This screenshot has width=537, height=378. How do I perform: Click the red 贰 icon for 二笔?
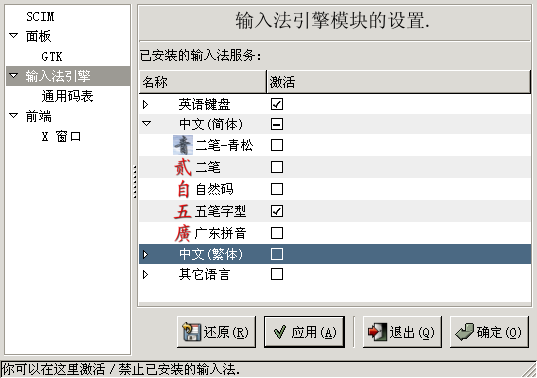[x=183, y=167]
